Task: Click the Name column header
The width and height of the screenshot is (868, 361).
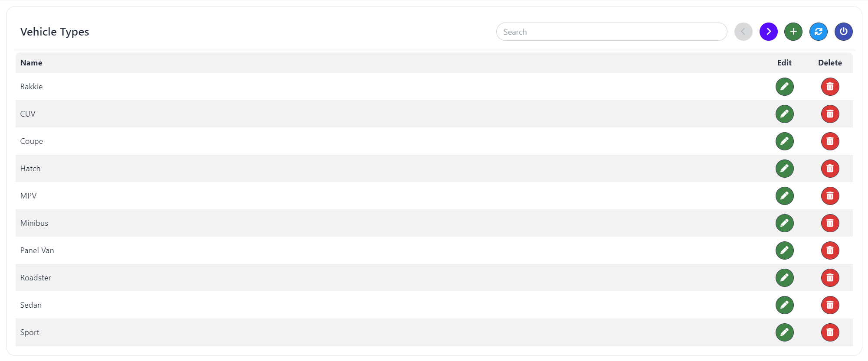Action: tap(31, 63)
